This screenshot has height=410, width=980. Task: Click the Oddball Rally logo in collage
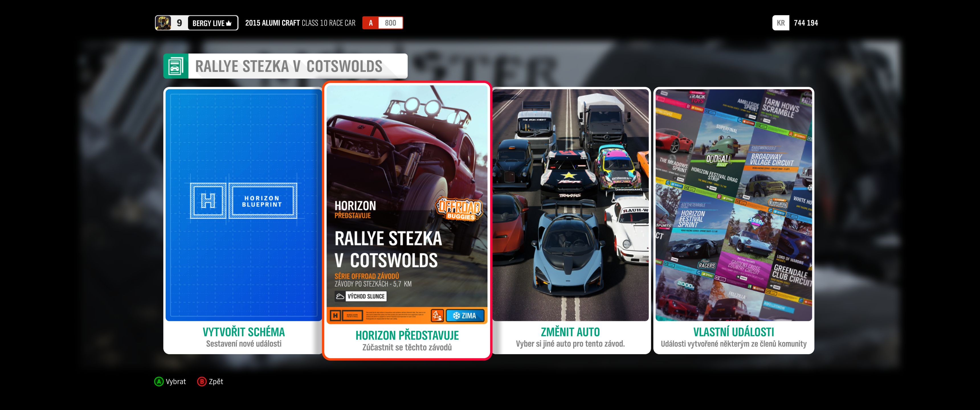(x=718, y=160)
